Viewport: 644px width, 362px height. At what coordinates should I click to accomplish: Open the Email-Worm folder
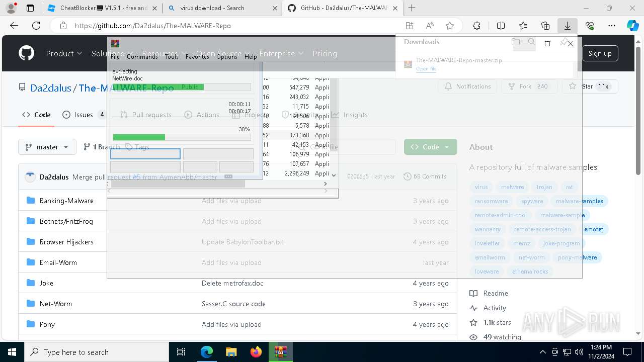click(x=58, y=262)
